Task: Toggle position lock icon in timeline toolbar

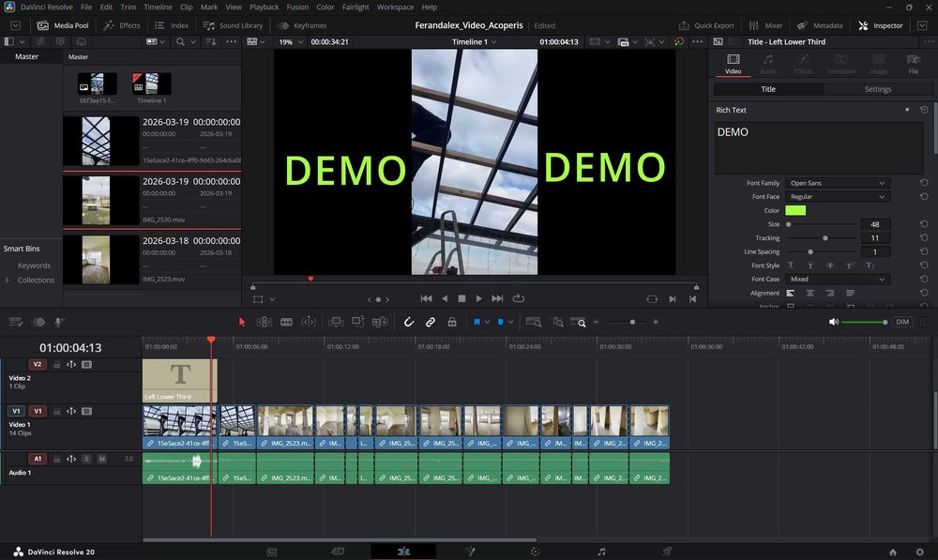Action: [x=452, y=322]
